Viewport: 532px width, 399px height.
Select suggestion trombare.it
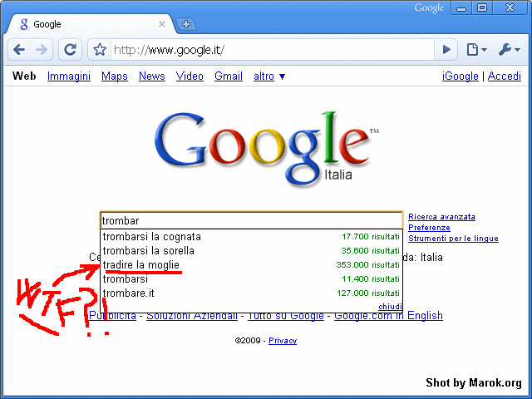coord(251,293)
